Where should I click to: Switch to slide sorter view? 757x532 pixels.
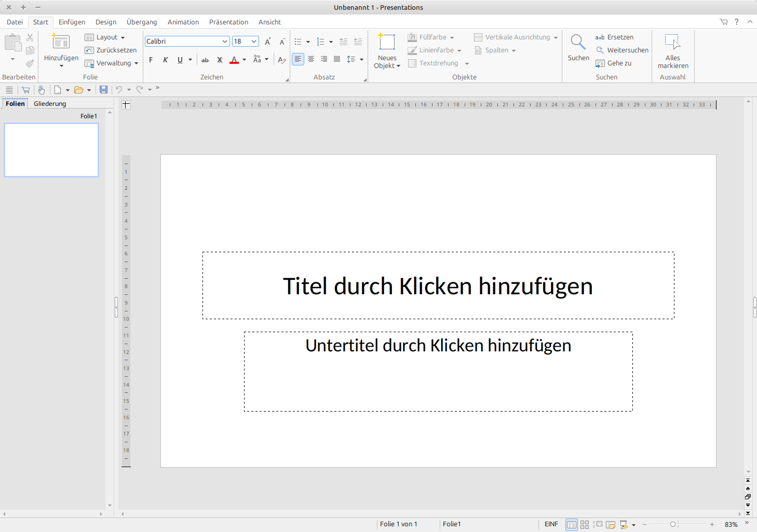(x=585, y=525)
